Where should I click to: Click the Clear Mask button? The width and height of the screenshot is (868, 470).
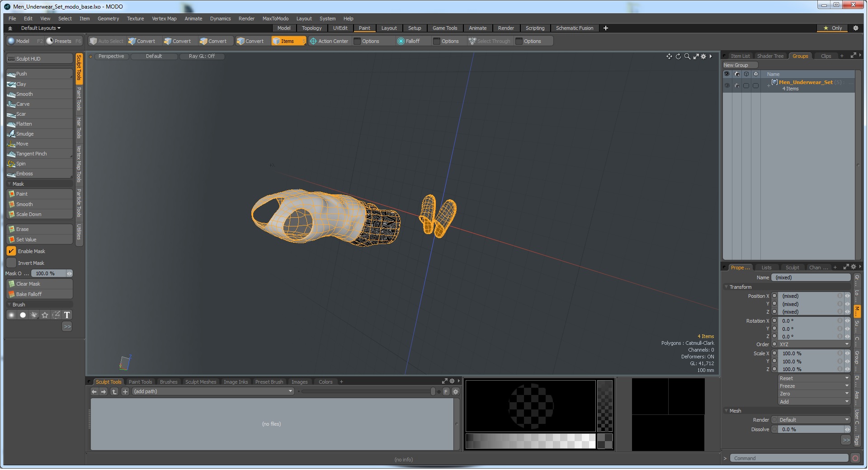tap(39, 284)
